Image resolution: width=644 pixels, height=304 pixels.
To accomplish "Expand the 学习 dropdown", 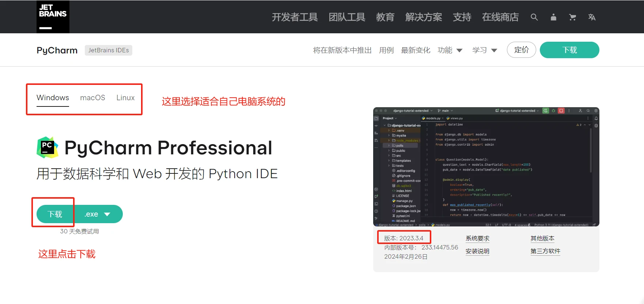I will (485, 50).
